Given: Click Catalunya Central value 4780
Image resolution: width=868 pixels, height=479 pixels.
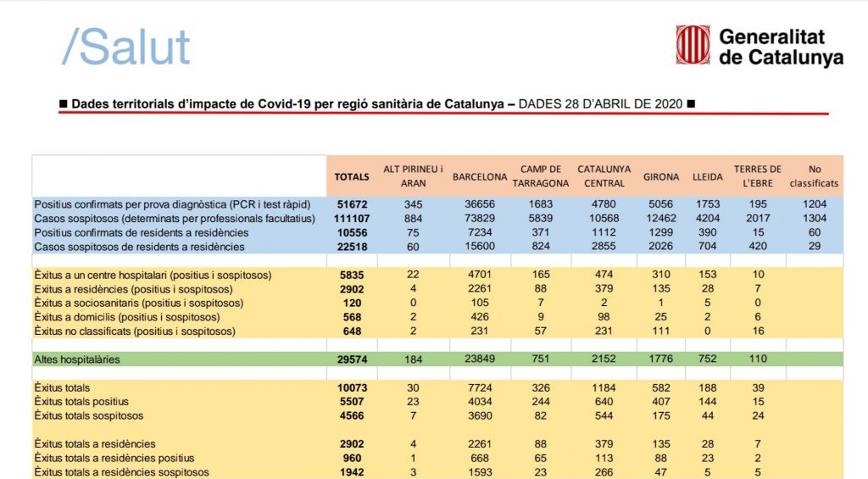Looking at the screenshot, I should click(x=604, y=204).
